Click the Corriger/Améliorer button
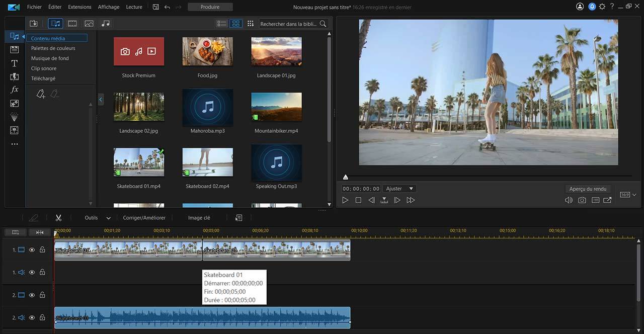Viewport: 644px width, 334px height. point(144,218)
